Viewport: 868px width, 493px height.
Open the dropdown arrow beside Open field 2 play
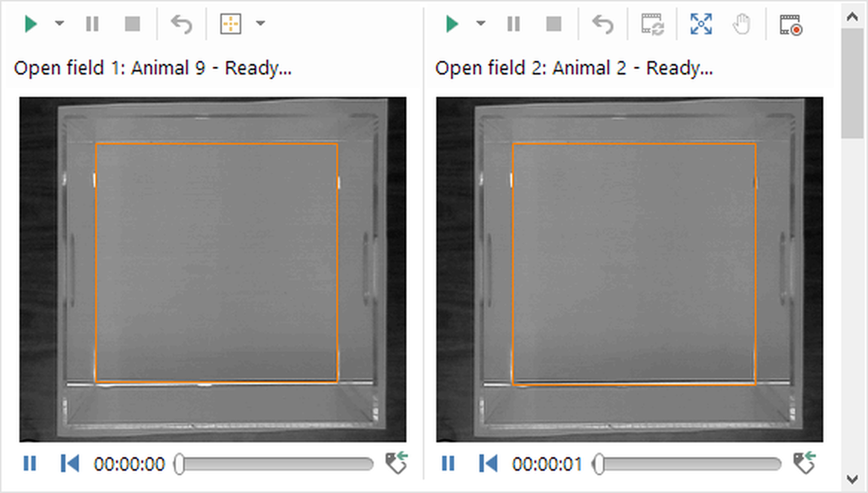(480, 24)
